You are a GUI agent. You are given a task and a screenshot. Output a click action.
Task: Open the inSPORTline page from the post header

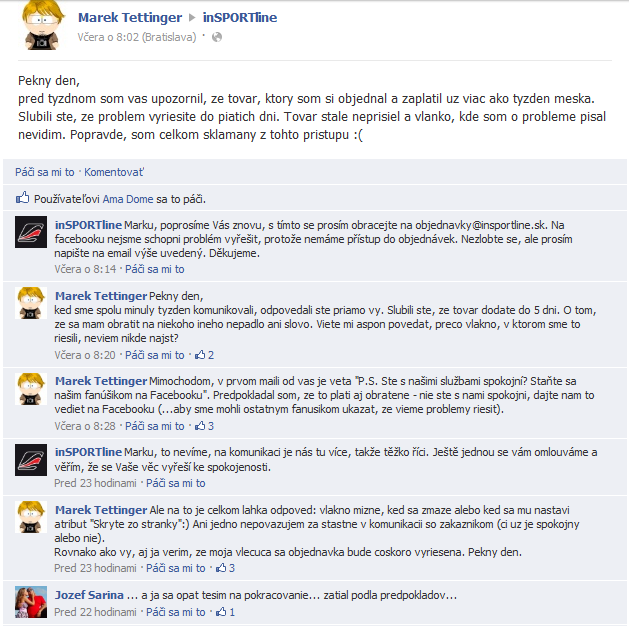coord(240,18)
